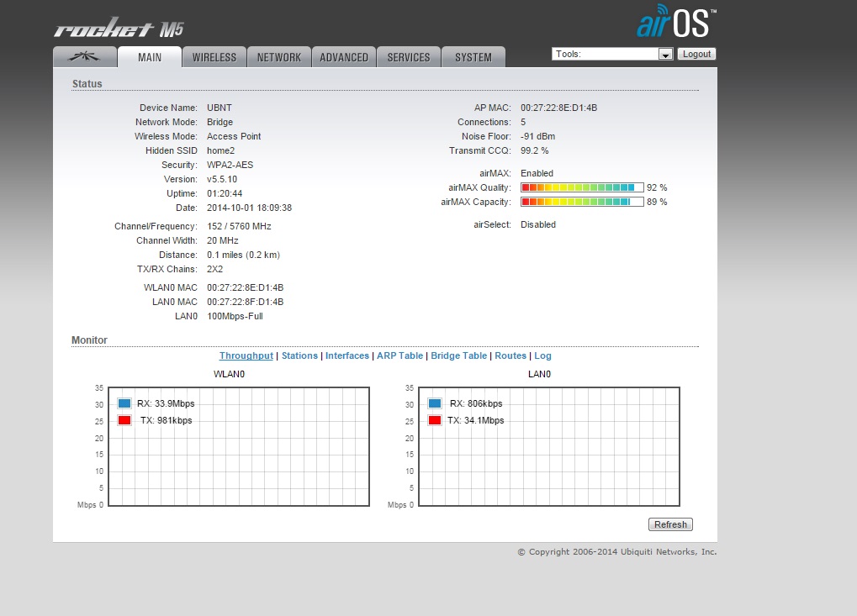Click the Tools dropdown arrow
The image size is (857, 616).
pyautogui.click(x=665, y=55)
